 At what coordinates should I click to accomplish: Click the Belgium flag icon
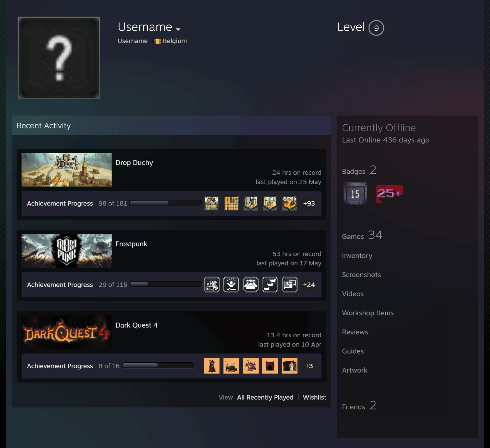point(157,41)
